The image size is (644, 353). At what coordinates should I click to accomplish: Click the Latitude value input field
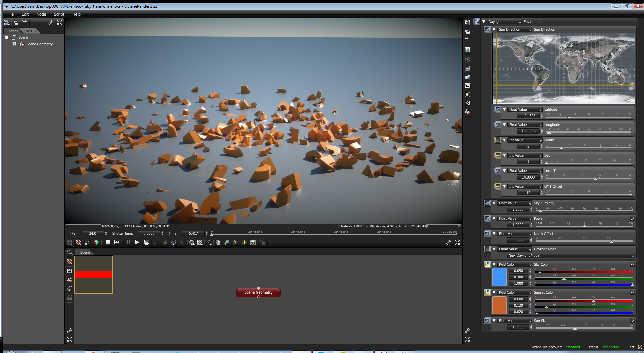coord(528,116)
